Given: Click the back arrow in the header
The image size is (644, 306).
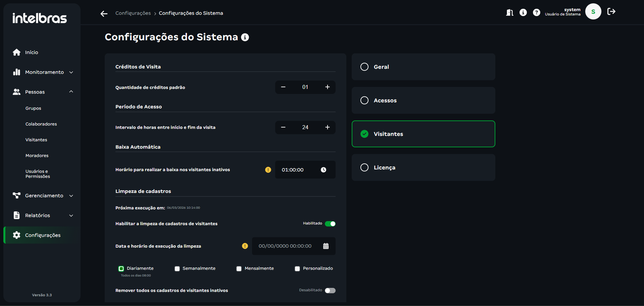Looking at the screenshot, I should tap(104, 13).
